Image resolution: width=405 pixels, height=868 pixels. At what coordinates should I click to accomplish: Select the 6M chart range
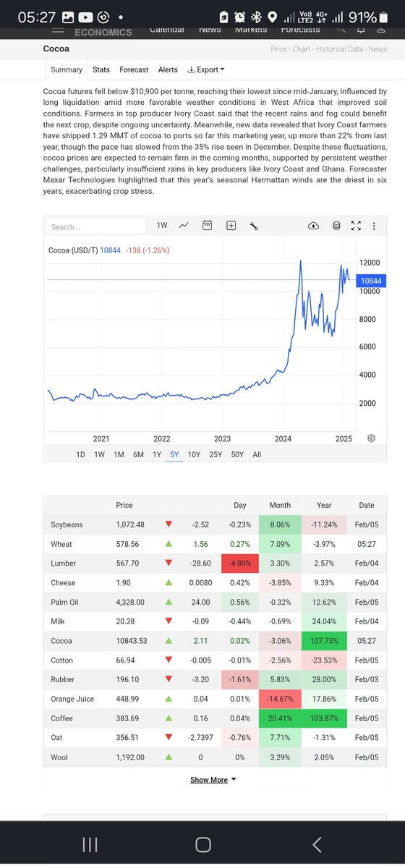[x=138, y=455]
